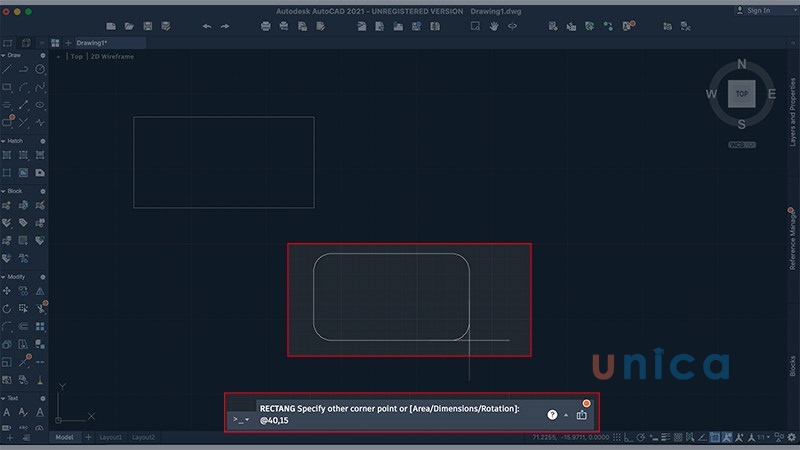Collapse the Modify panel section
Image resolution: width=800 pixels, height=450 pixels.
pos(3,277)
